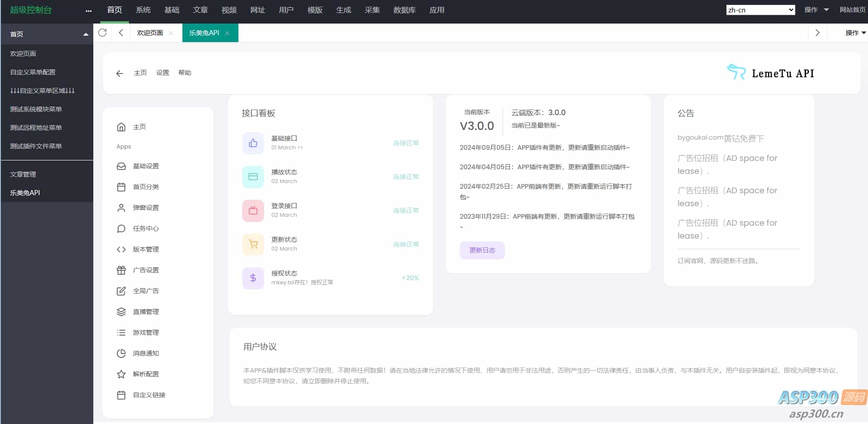This screenshot has width=868, height=424.
Task: Open 基础设置 via its envelope icon
Action: 121,166
